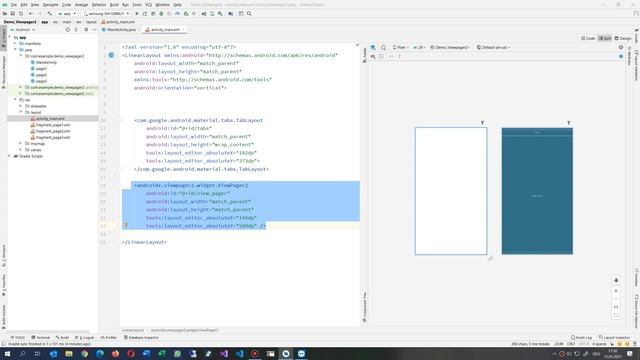Open the Terminal tool window
The height and width of the screenshot is (360, 640).
click(x=40, y=338)
